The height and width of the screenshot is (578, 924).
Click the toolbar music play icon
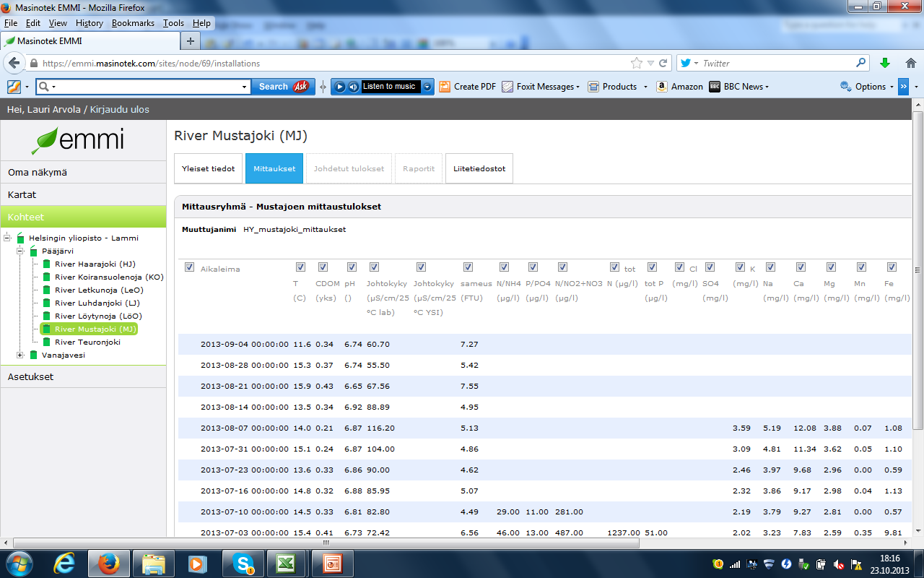pyautogui.click(x=340, y=87)
